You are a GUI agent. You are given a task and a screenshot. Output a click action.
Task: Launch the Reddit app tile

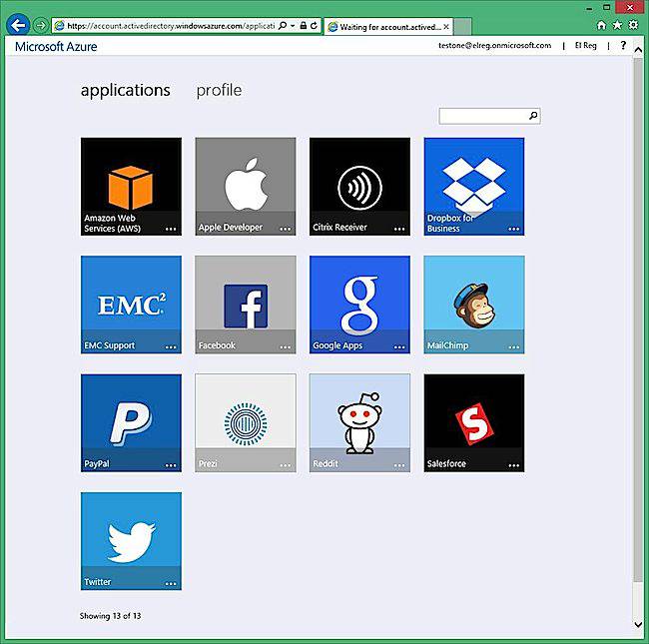click(x=359, y=423)
